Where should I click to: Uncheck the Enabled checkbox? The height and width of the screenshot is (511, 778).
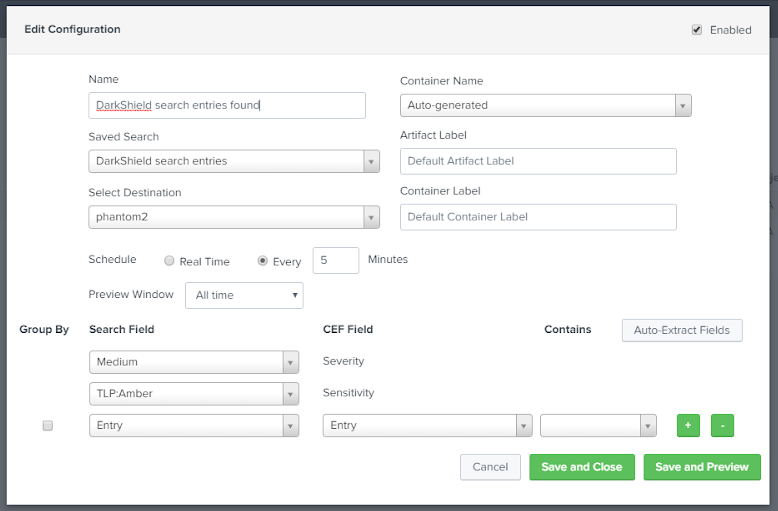[x=697, y=30]
